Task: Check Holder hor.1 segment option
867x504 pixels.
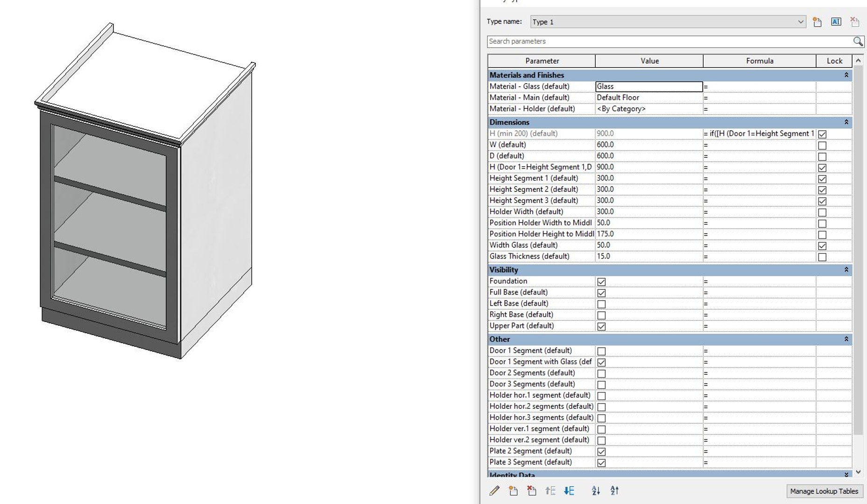Action: [x=601, y=396]
